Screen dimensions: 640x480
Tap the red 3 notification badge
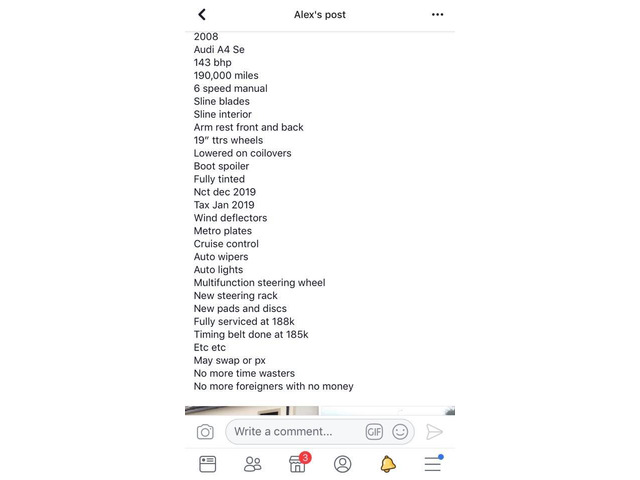pyautogui.click(x=305, y=457)
